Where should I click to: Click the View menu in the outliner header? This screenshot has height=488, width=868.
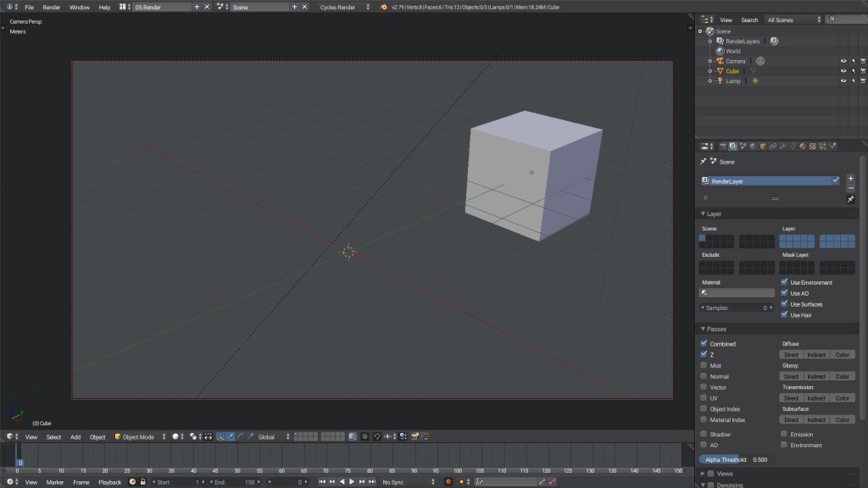point(725,19)
